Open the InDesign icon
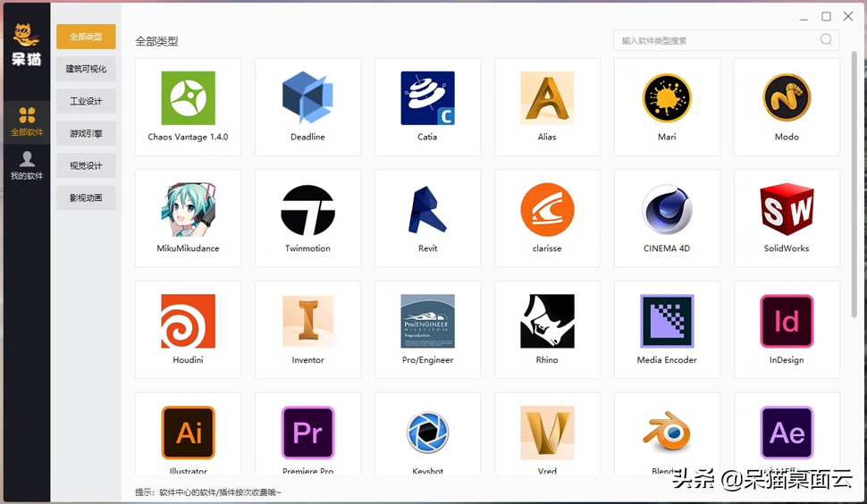 787,322
